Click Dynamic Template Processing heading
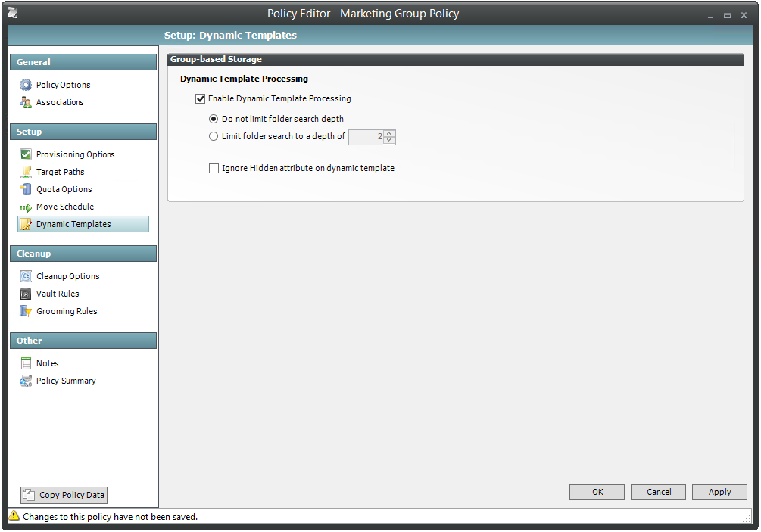Viewport: 761px width, 532px height. (x=244, y=79)
